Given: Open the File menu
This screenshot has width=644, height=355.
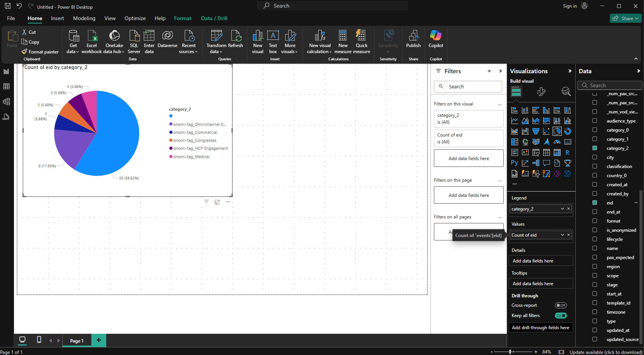Looking at the screenshot, I should 11,18.
